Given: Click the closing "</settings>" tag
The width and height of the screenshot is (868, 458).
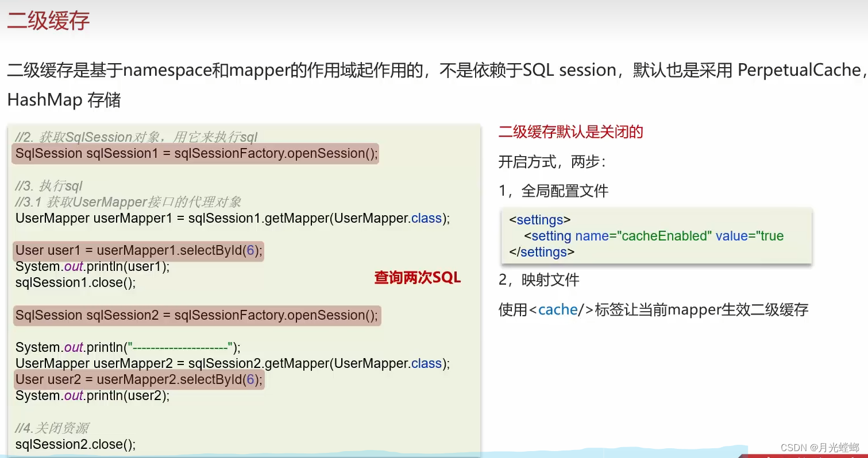Looking at the screenshot, I should [542, 251].
